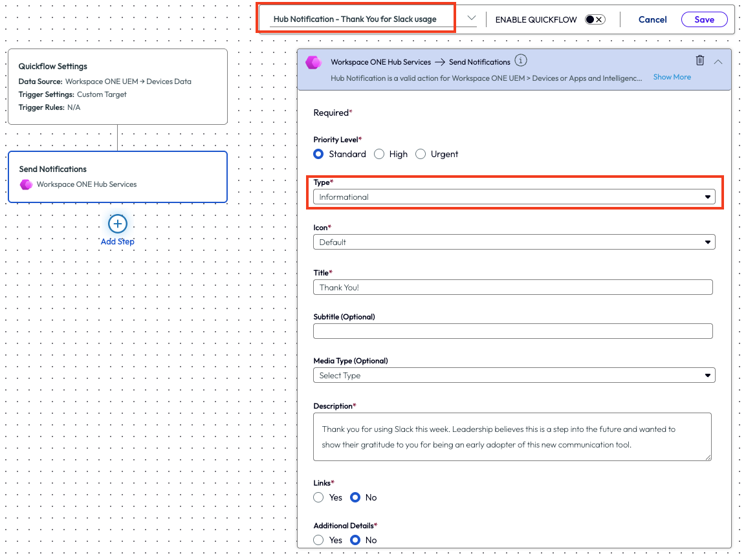Select the Quickflow Settings card
746x560 pixels.
(117, 87)
